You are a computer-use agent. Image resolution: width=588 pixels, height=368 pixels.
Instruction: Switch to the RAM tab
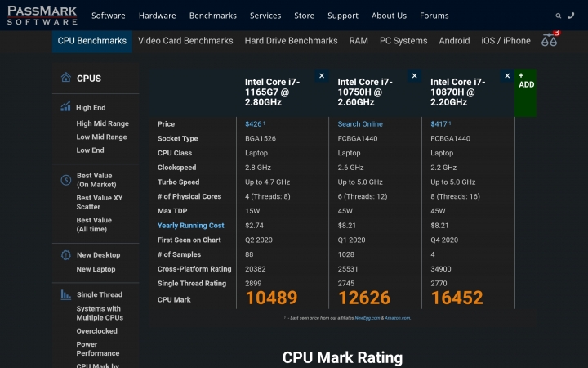[359, 41]
